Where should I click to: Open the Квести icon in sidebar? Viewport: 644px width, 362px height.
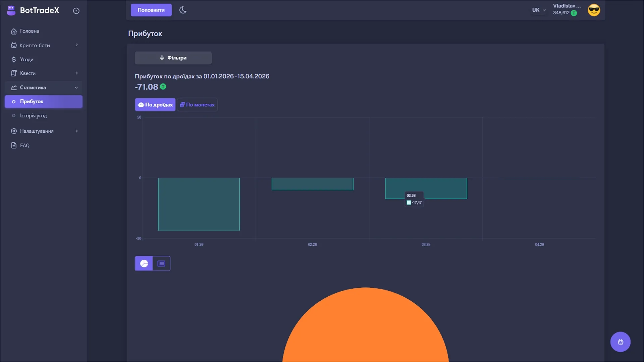click(x=13, y=73)
